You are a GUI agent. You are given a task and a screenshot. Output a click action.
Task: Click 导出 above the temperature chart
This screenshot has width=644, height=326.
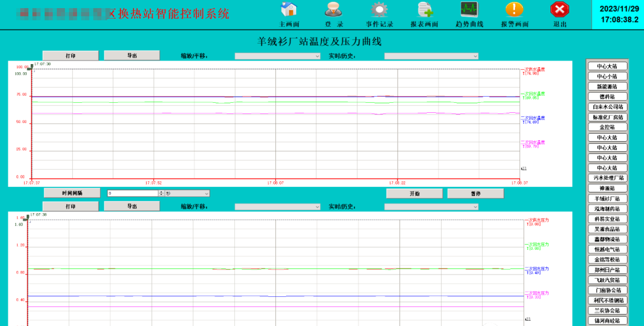click(x=132, y=55)
